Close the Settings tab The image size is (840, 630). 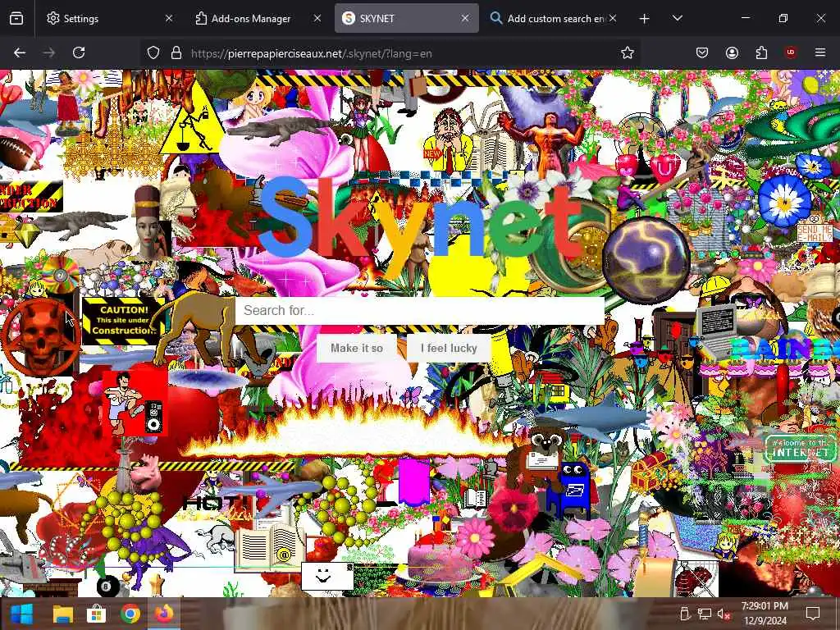(x=169, y=18)
